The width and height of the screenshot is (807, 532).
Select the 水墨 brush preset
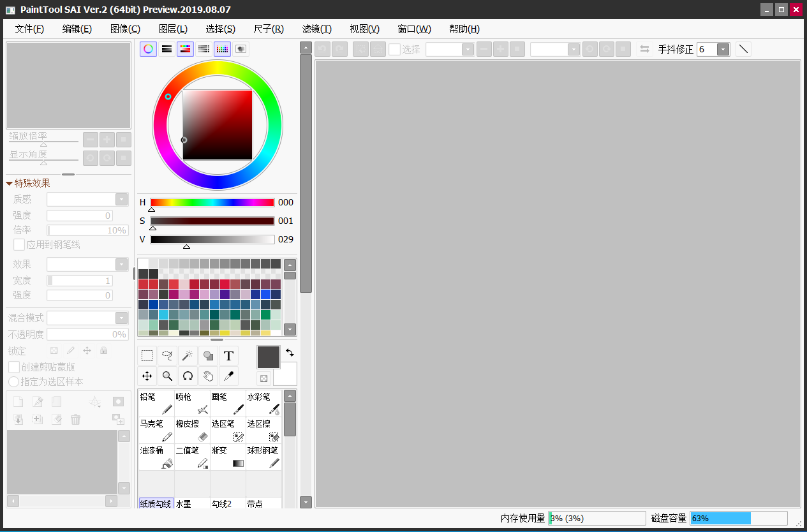tap(192, 503)
